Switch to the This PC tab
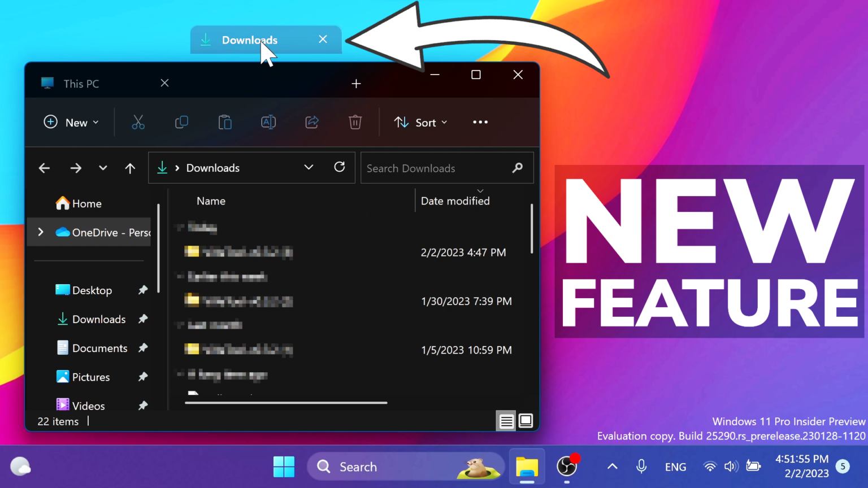This screenshot has height=488, width=868. pyautogui.click(x=81, y=83)
